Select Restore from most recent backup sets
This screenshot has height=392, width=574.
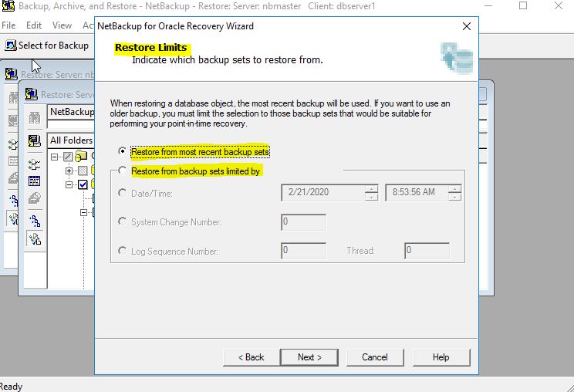pos(122,151)
